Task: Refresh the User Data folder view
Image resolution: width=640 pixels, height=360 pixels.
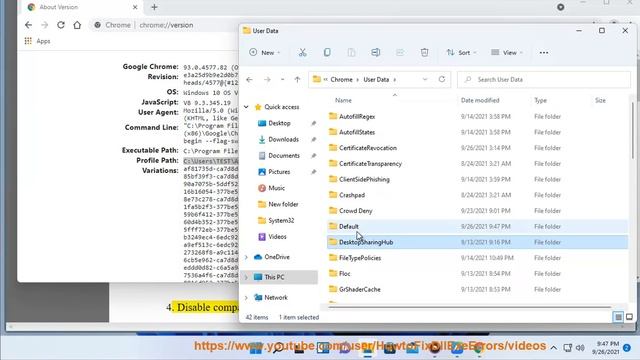Action: [x=442, y=79]
